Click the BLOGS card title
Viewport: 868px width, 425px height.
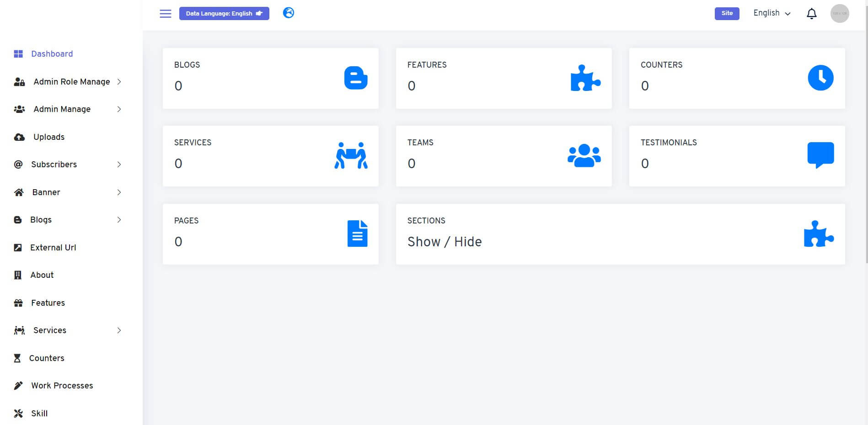point(187,65)
